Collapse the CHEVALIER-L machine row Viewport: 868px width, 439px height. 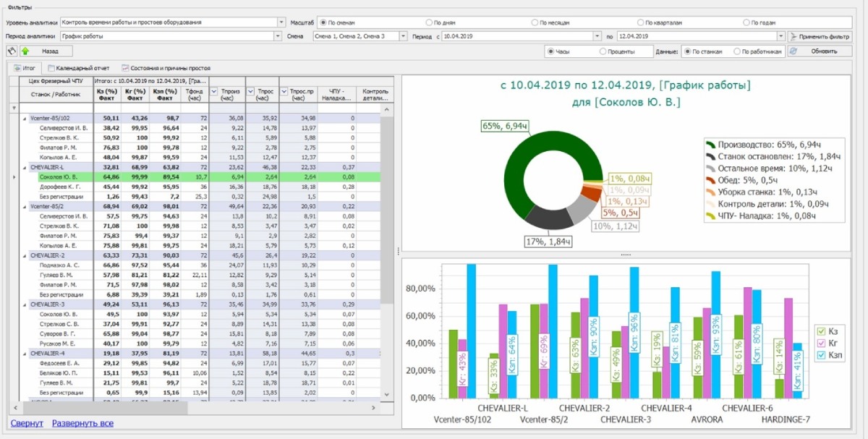pos(26,166)
